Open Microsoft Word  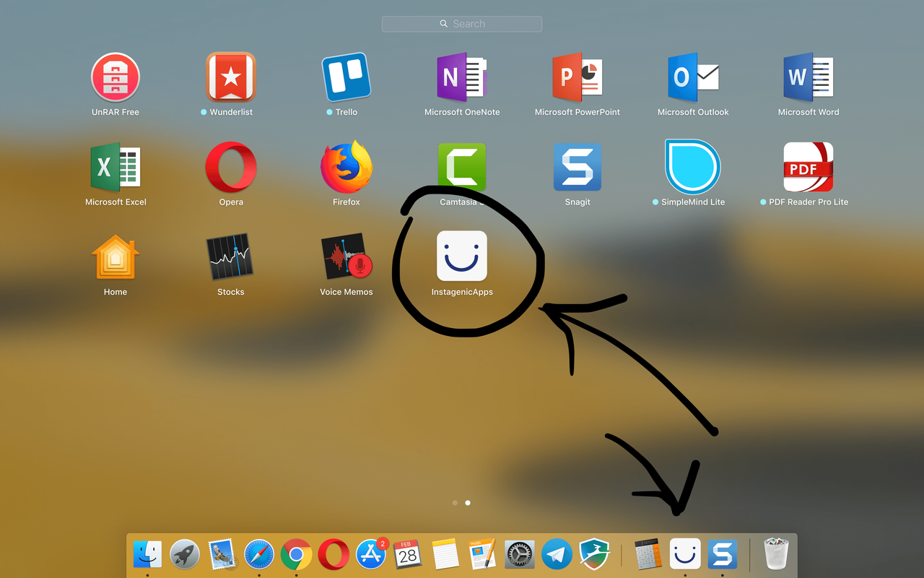coord(808,77)
